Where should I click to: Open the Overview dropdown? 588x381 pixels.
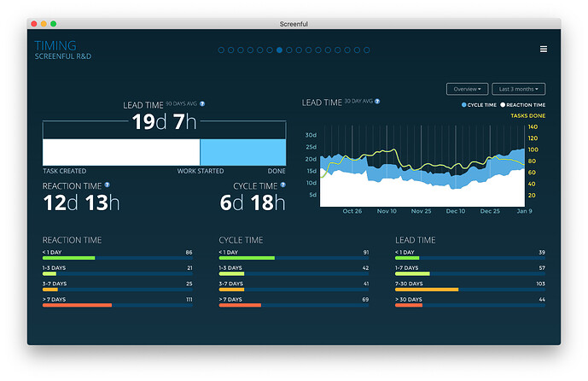pos(468,89)
